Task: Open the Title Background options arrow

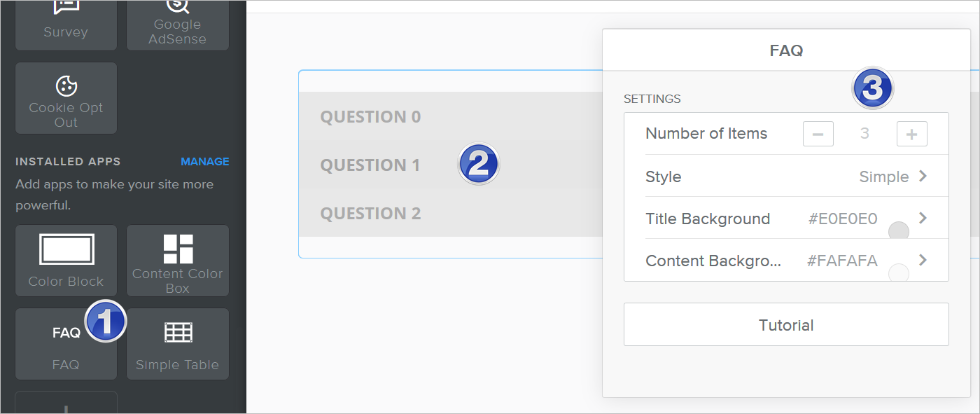Action: pyautogui.click(x=923, y=219)
